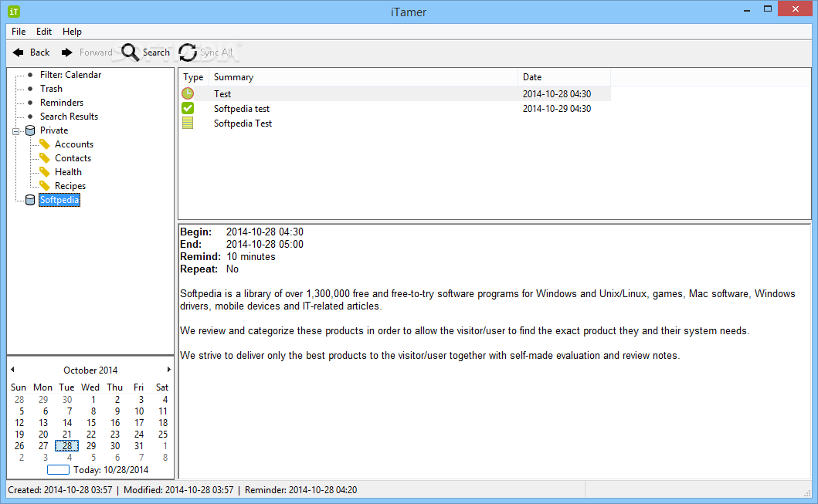Open the File menu
This screenshot has width=818, height=504.
click(x=19, y=32)
